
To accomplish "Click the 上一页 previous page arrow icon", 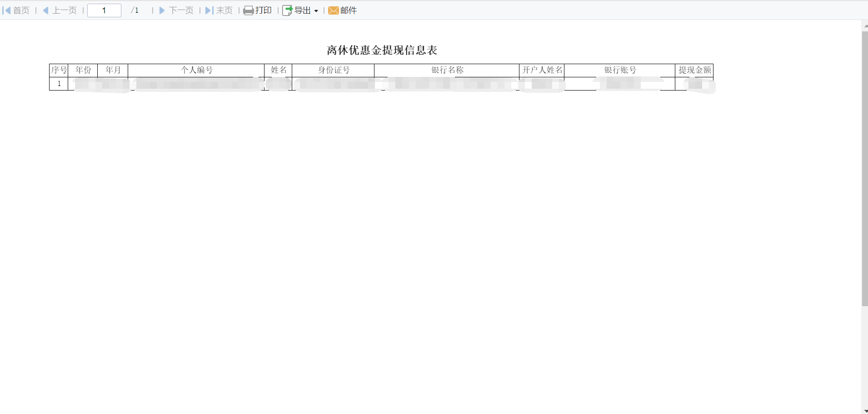I will tap(45, 10).
